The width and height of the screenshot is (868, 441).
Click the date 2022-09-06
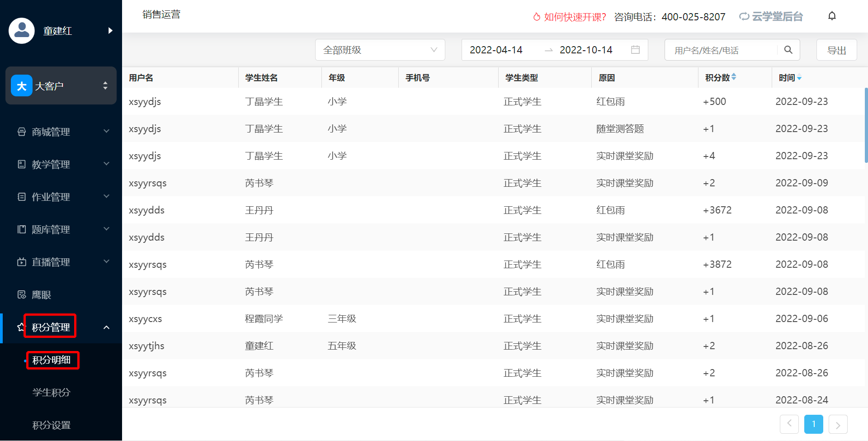(x=802, y=318)
